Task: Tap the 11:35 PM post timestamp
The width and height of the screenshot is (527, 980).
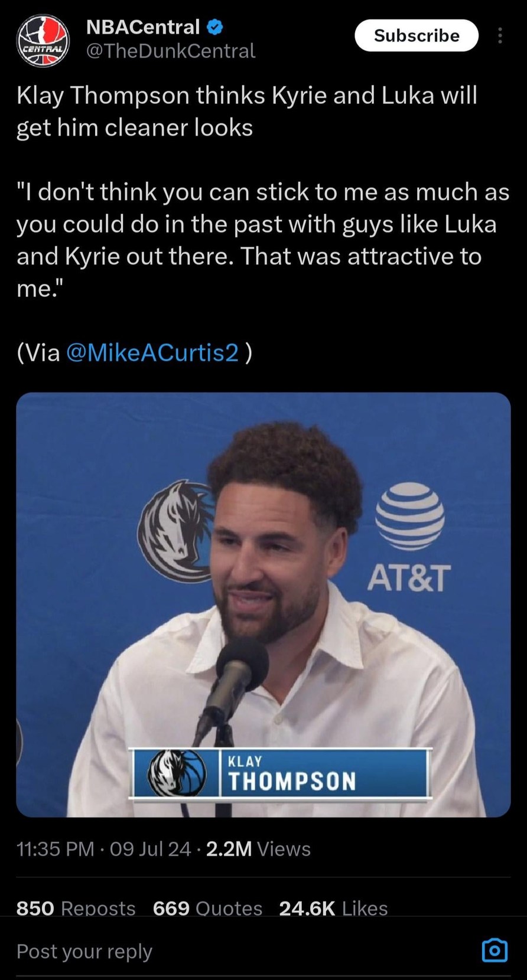Action: (x=55, y=849)
